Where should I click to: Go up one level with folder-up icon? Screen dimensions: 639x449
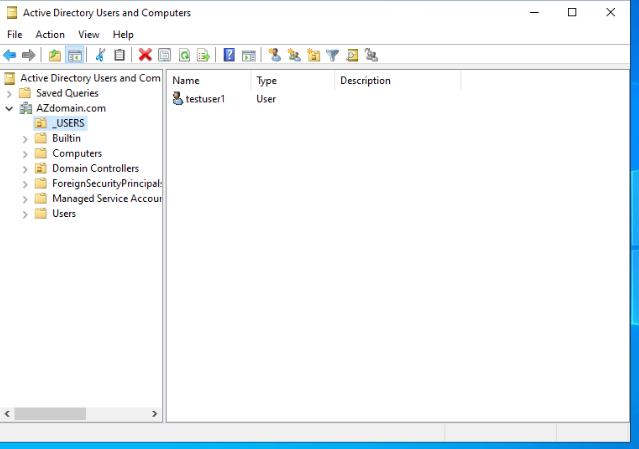coord(55,55)
